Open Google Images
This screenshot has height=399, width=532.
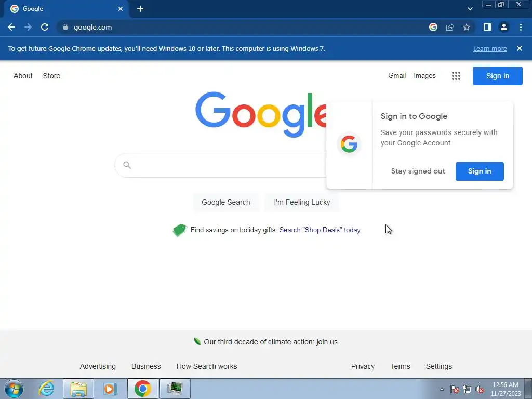click(424, 76)
